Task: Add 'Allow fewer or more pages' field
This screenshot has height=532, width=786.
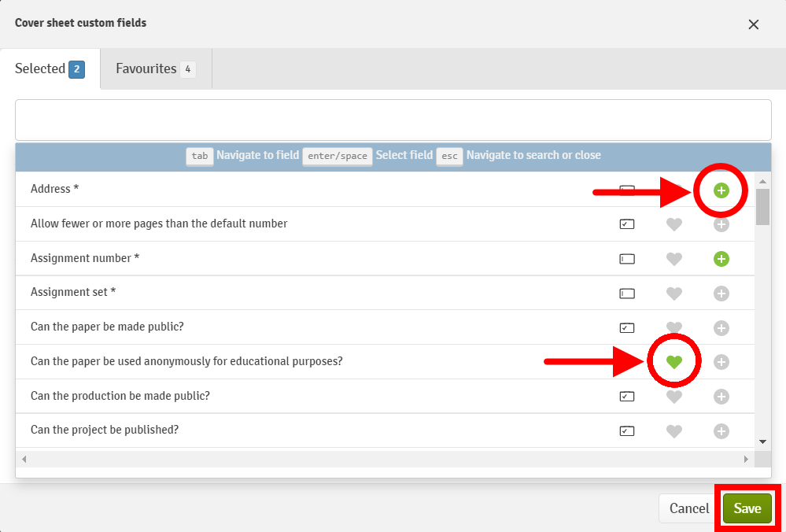Action: point(721,224)
